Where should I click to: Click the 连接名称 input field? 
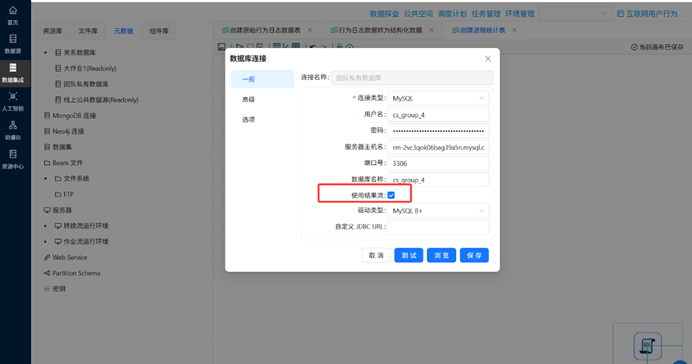tap(412, 78)
